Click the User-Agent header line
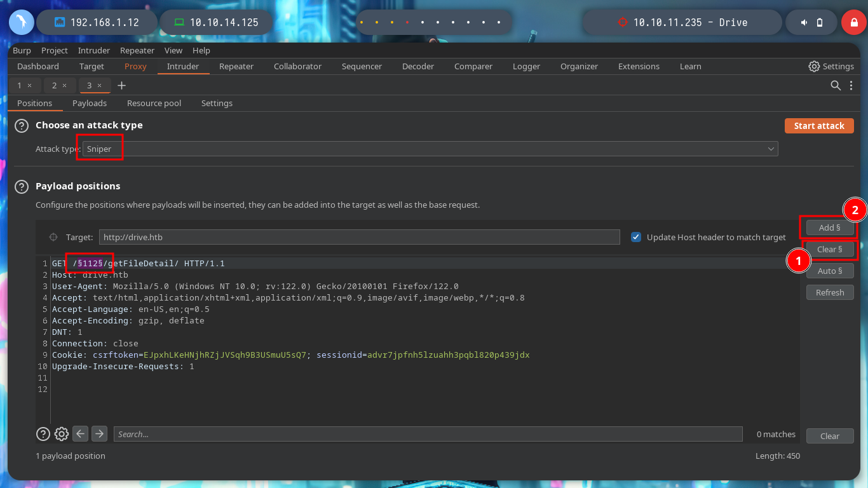 point(255,286)
